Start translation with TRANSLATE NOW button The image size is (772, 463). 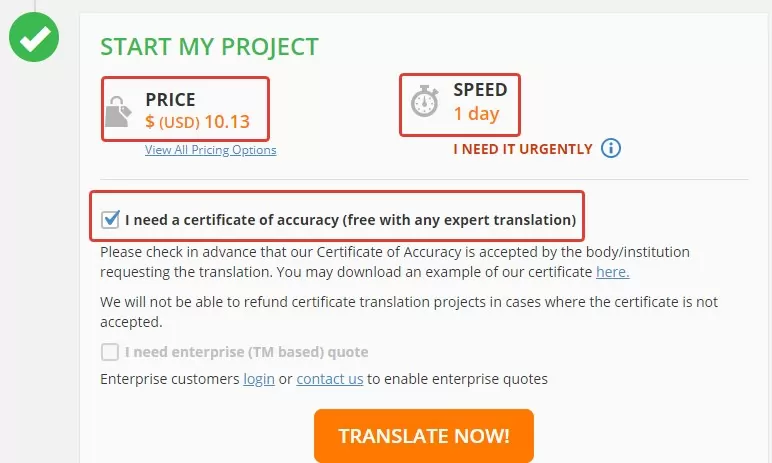point(424,436)
